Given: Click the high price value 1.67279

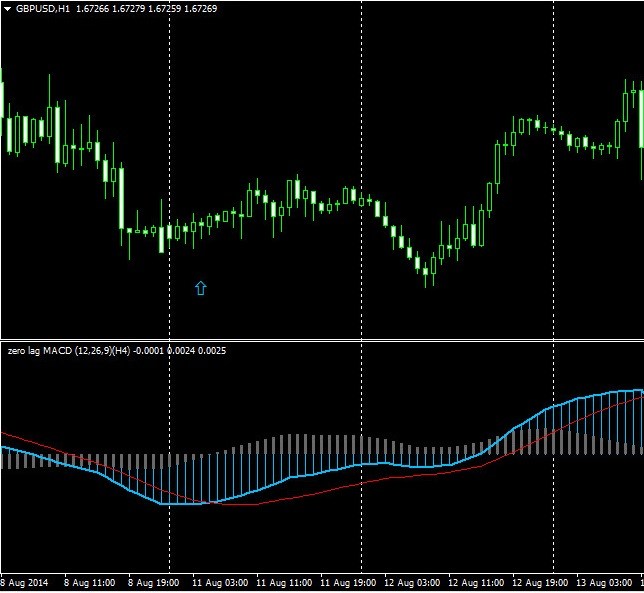Looking at the screenshot, I should point(128,9).
